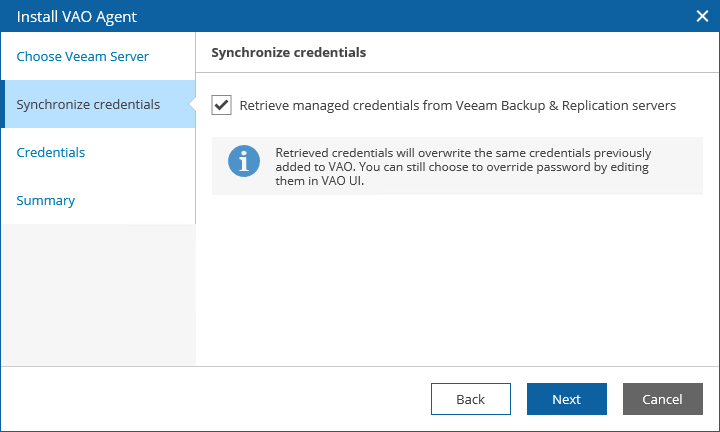The height and width of the screenshot is (432, 720).
Task: Click the blank panel area beneath the info note
Action: [x=457, y=280]
